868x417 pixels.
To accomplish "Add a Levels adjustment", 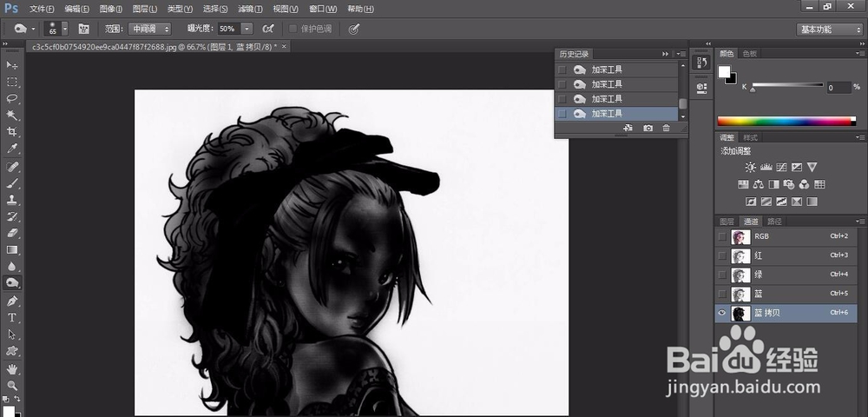I will (x=766, y=167).
